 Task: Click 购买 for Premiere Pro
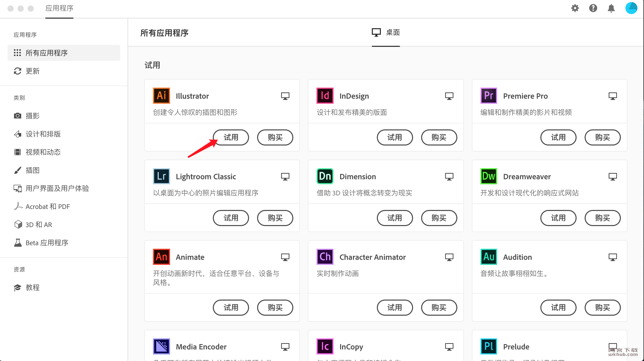tap(602, 137)
